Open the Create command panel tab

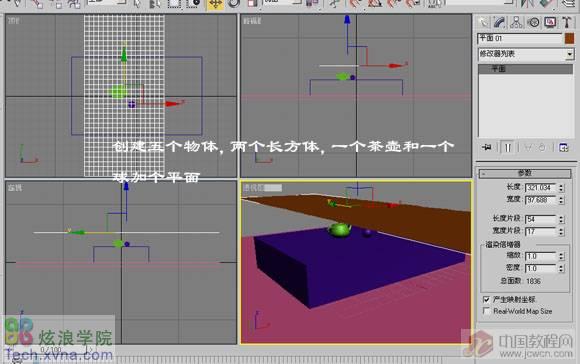(483, 23)
